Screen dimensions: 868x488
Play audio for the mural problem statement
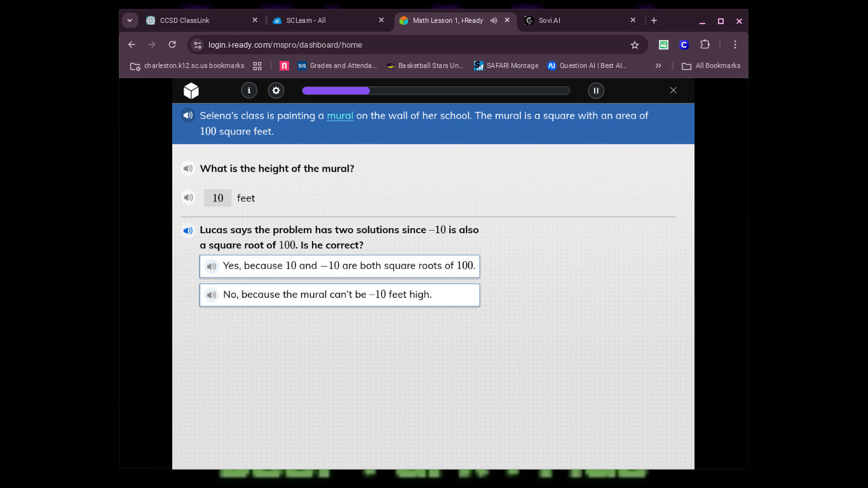tap(187, 116)
